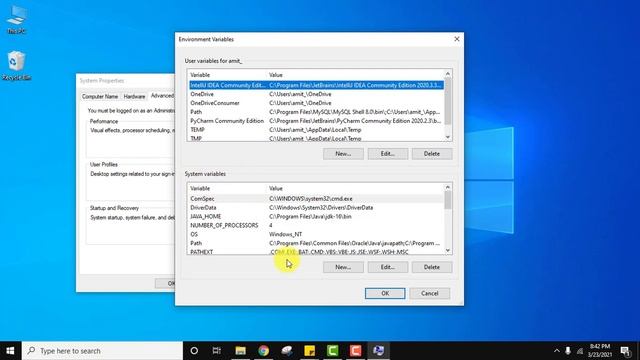Select Advanced tab in System Properties
The width and height of the screenshot is (640, 360).
pos(162,96)
